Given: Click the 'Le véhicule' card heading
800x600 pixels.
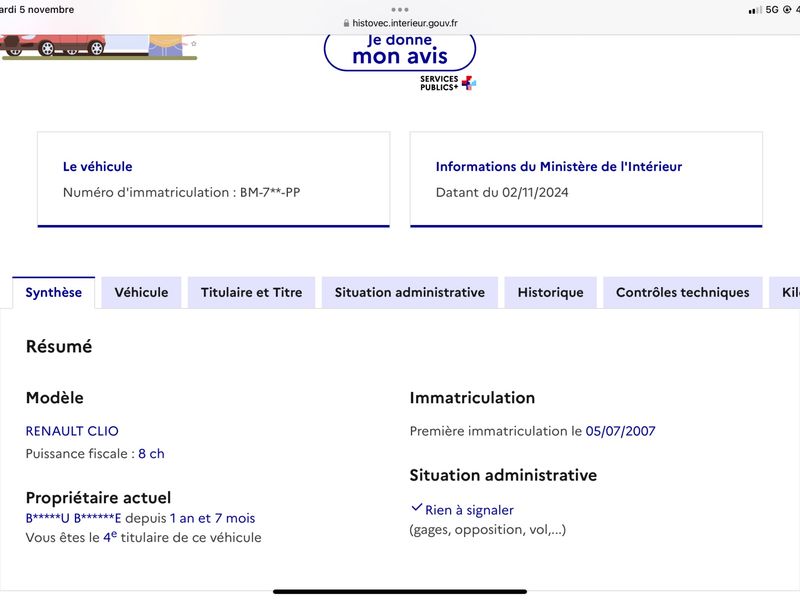Looking at the screenshot, I should 97,166.
